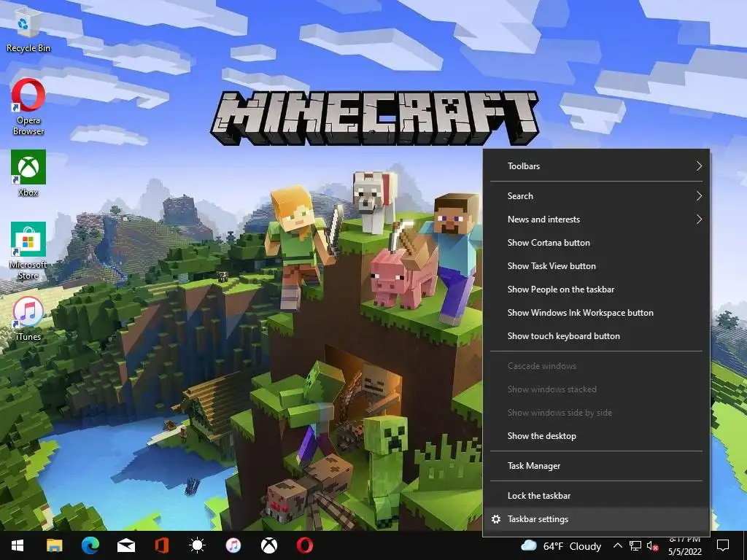Launch Microsoft Edge from the taskbar
747x560 pixels.
pos(90,545)
